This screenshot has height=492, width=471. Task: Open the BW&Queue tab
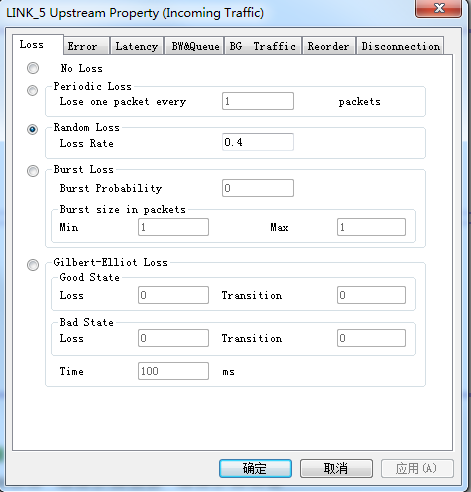click(194, 46)
